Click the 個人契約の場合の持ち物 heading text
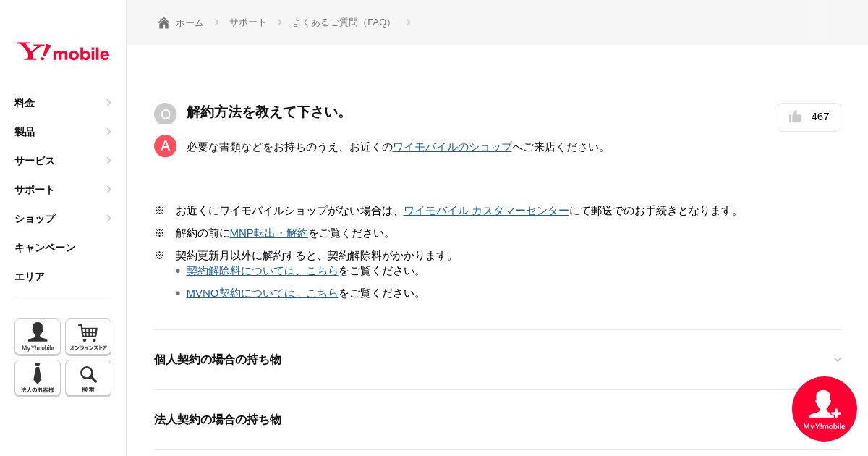 click(x=218, y=360)
